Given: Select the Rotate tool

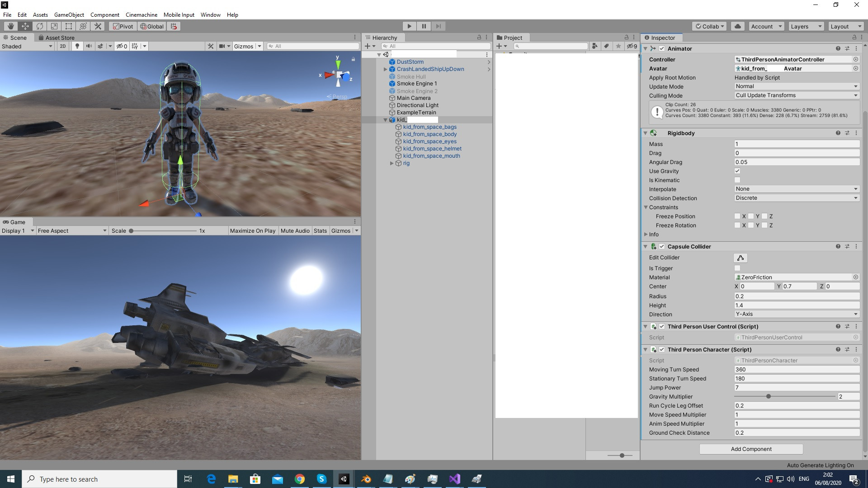Looking at the screenshot, I should pyautogui.click(x=40, y=26).
